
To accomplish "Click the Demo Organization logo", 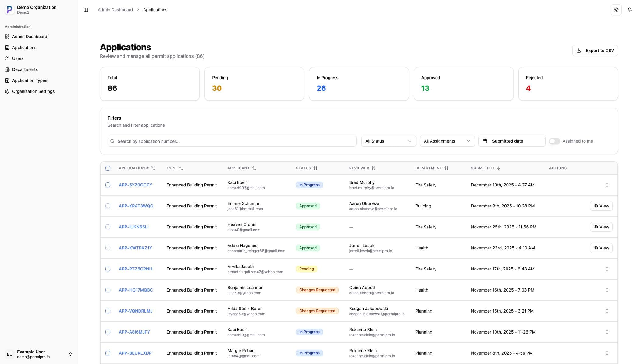I will click(9, 10).
